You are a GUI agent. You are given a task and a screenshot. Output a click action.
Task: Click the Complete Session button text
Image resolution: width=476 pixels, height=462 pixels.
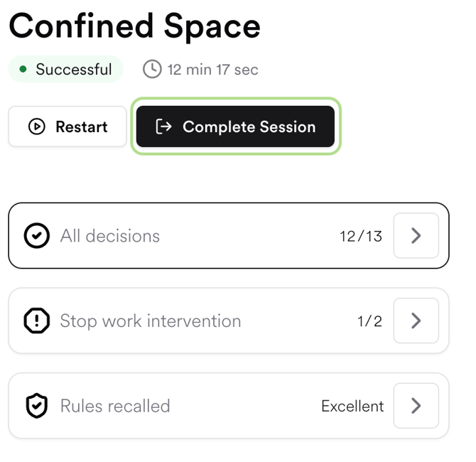249,127
